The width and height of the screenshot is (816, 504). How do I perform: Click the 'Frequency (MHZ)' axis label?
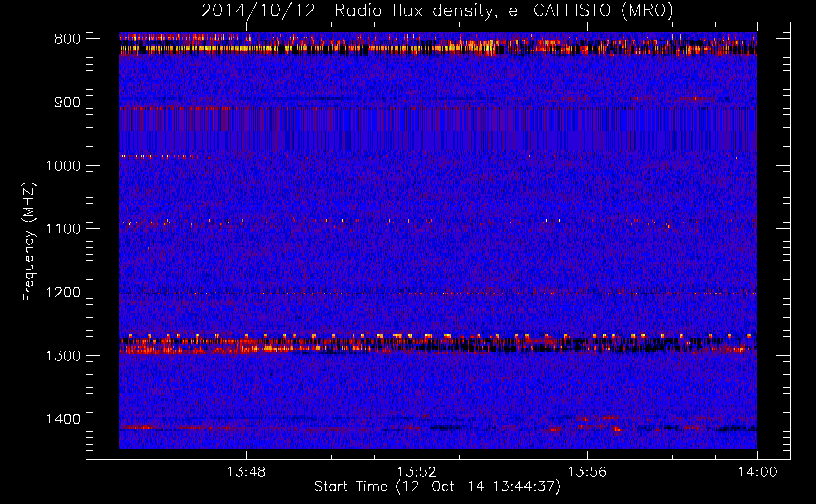pos(29,242)
